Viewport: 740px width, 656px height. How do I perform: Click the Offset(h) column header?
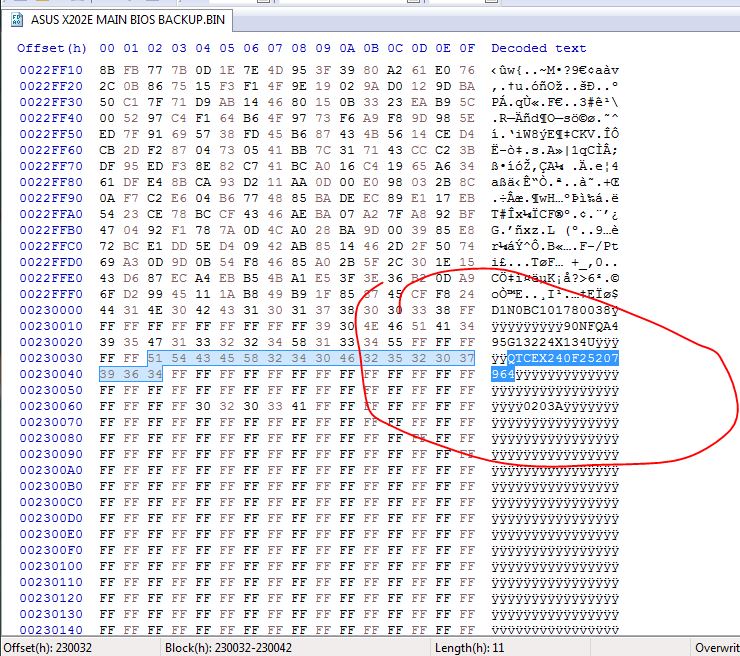(x=52, y=48)
